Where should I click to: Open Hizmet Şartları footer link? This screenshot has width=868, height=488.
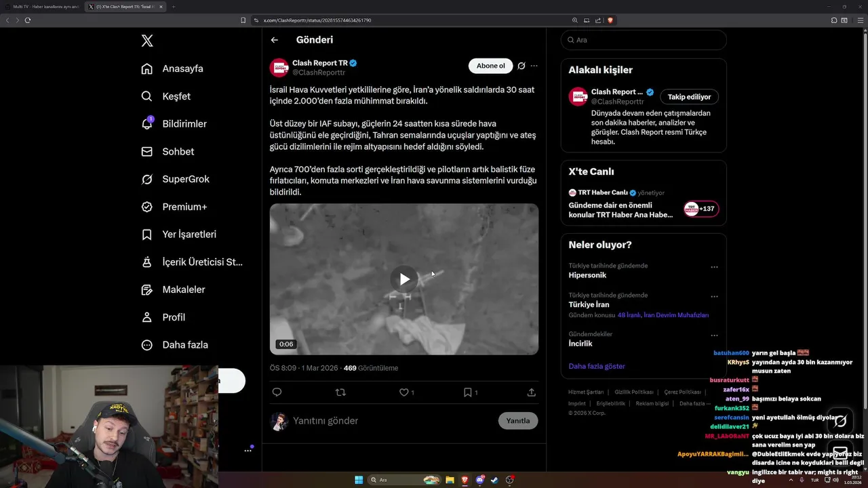point(586,392)
